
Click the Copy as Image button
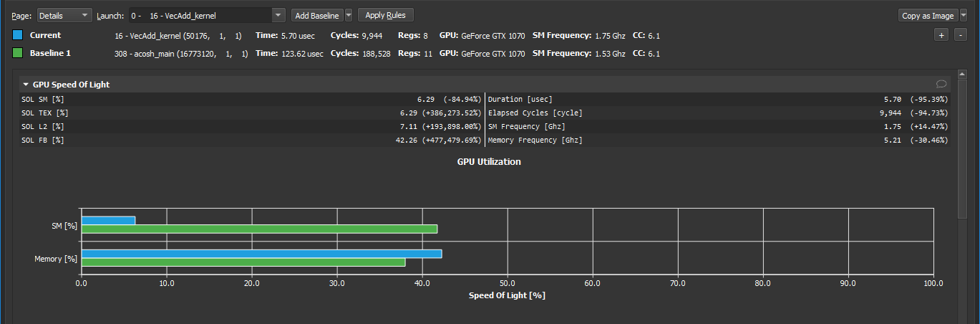[x=928, y=16]
